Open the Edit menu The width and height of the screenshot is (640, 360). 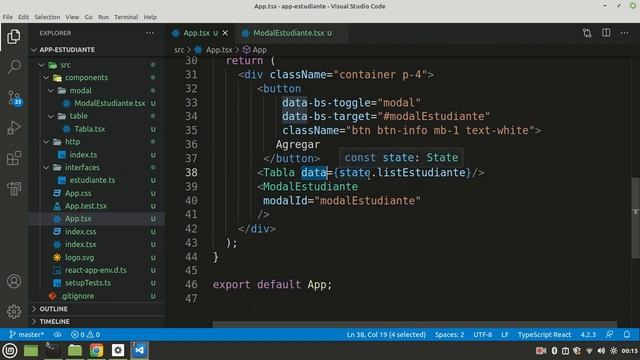[23, 17]
